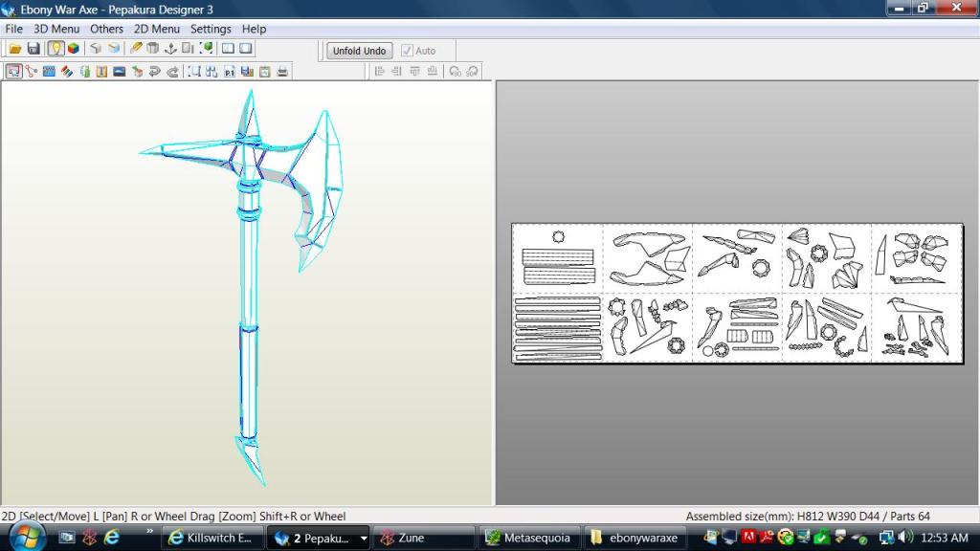Click the Print printer icon
This screenshot has width=980, height=551.
[282, 72]
